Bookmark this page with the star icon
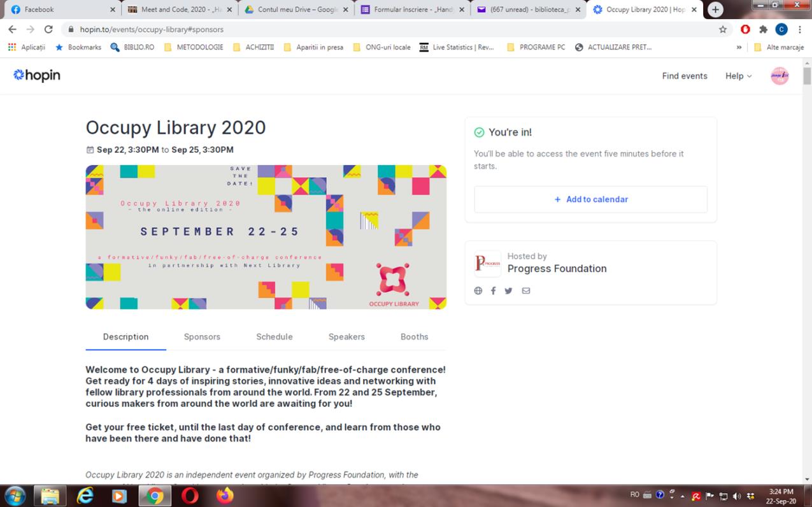812x507 pixels. 723,29
